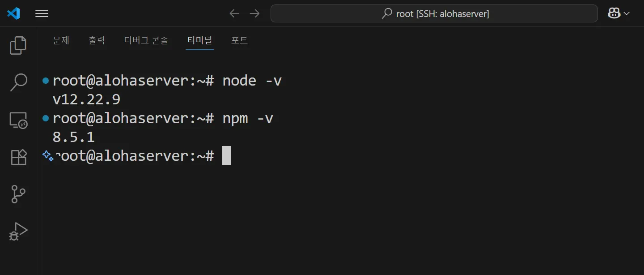Open the Source Control view icon
This screenshot has width=644, height=275.
coord(18,194)
